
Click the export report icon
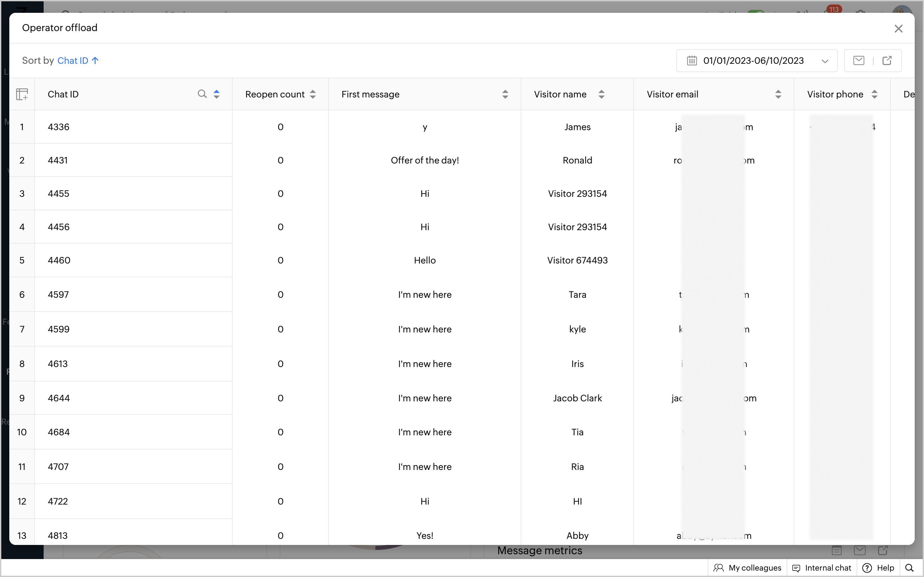887,60
